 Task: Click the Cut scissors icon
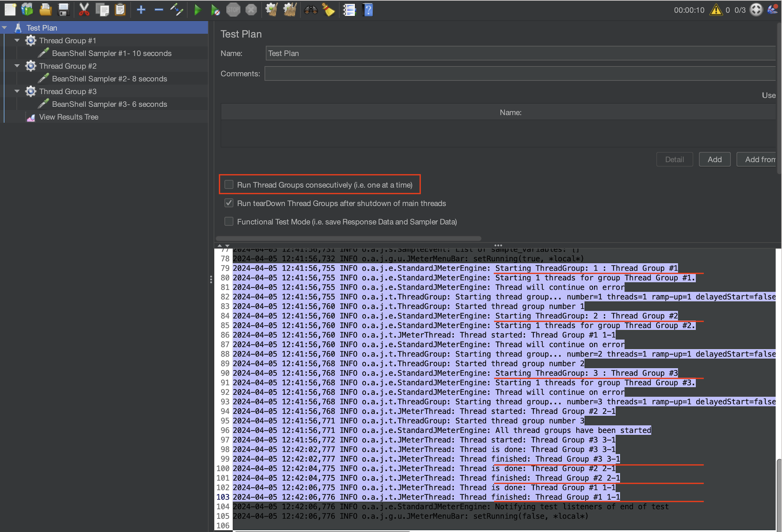(x=84, y=10)
